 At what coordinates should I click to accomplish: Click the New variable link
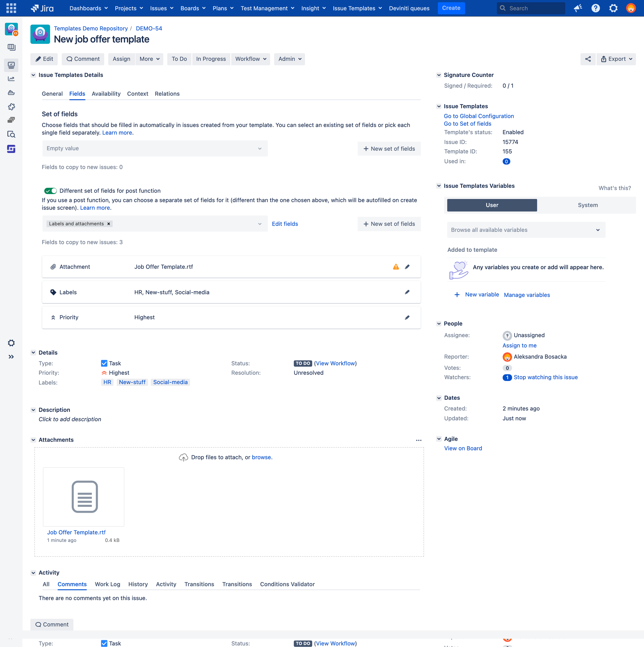tap(482, 295)
